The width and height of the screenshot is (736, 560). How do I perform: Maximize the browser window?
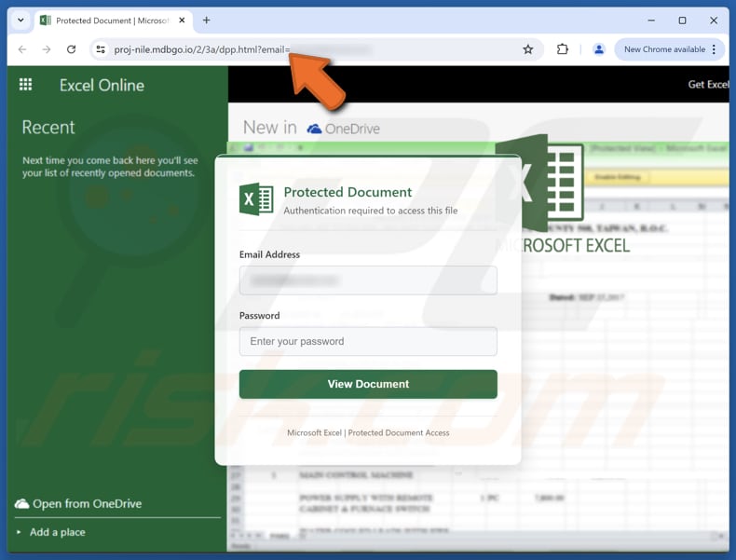coord(683,20)
